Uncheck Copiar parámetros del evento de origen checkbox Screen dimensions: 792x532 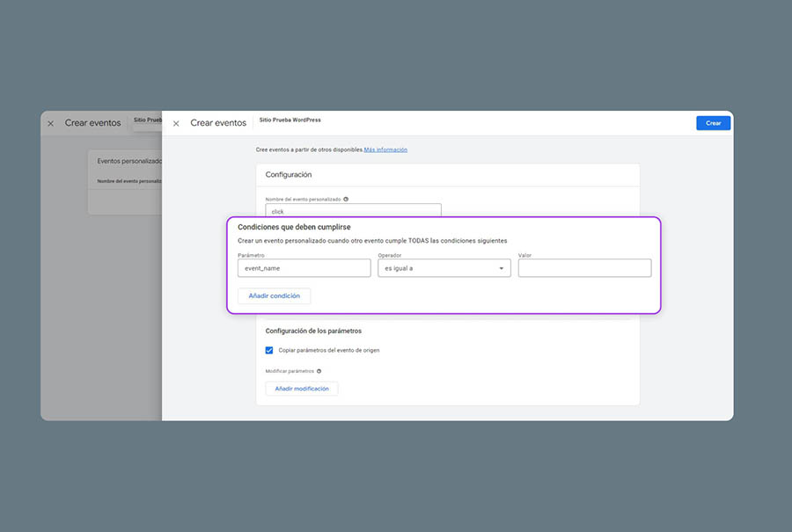pyautogui.click(x=269, y=350)
